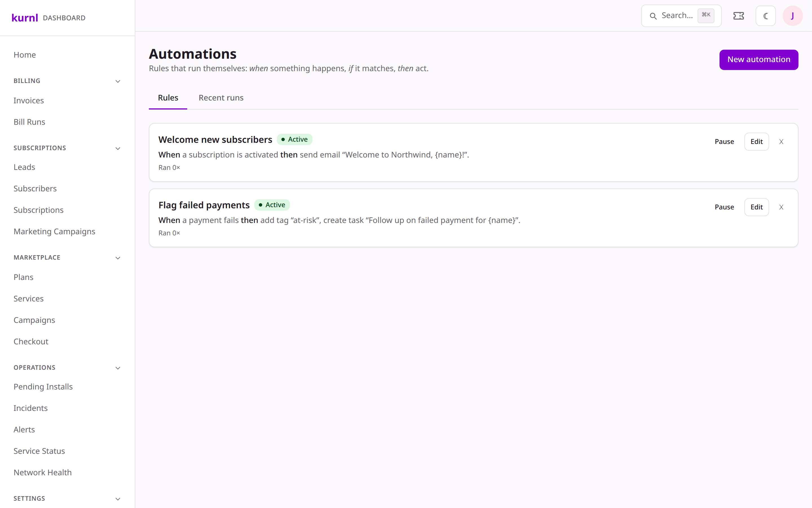Toggle dark mode with the moon icon
Viewport: 812px width, 508px height.
point(766,16)
